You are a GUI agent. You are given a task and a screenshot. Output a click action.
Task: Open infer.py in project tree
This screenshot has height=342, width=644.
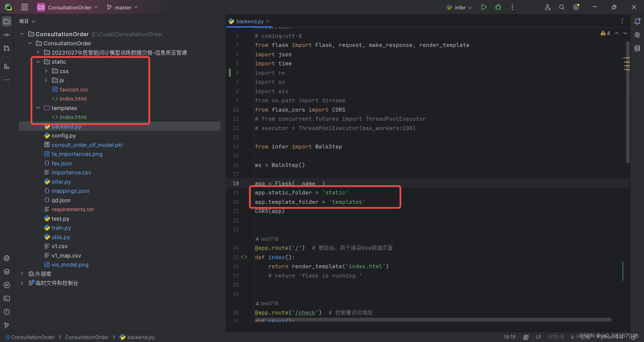[61, 182]
